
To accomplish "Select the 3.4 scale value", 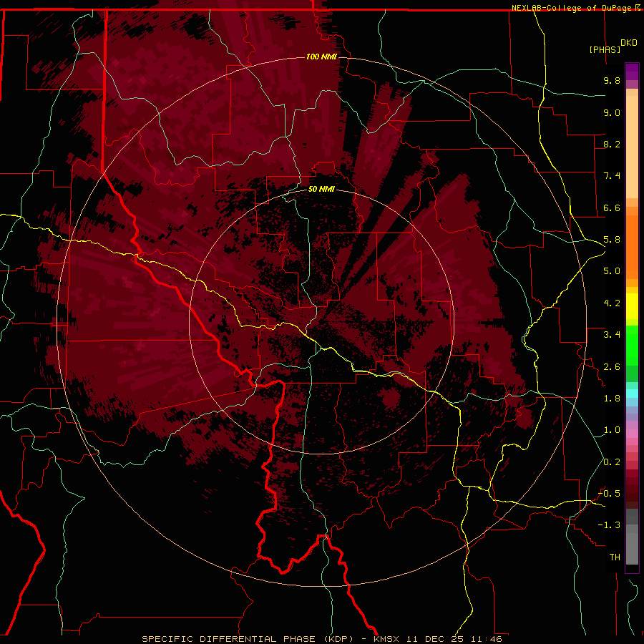I will click(612, 335).
